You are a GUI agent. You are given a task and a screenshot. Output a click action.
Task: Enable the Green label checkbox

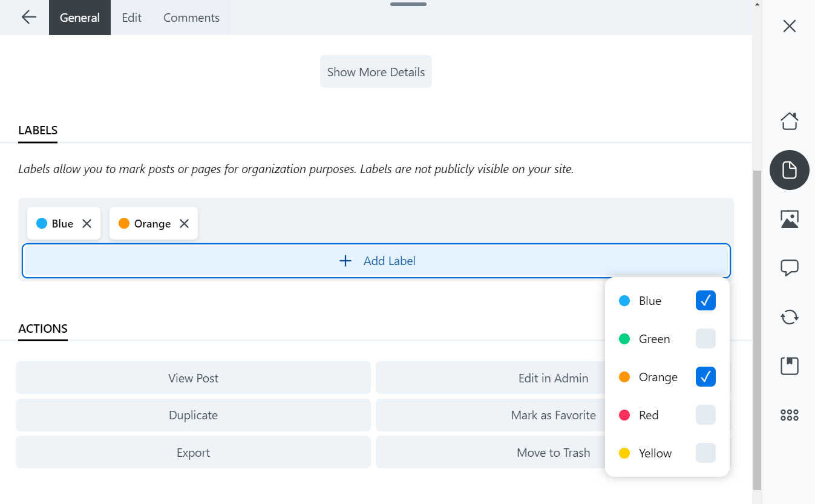coord(705,339)
